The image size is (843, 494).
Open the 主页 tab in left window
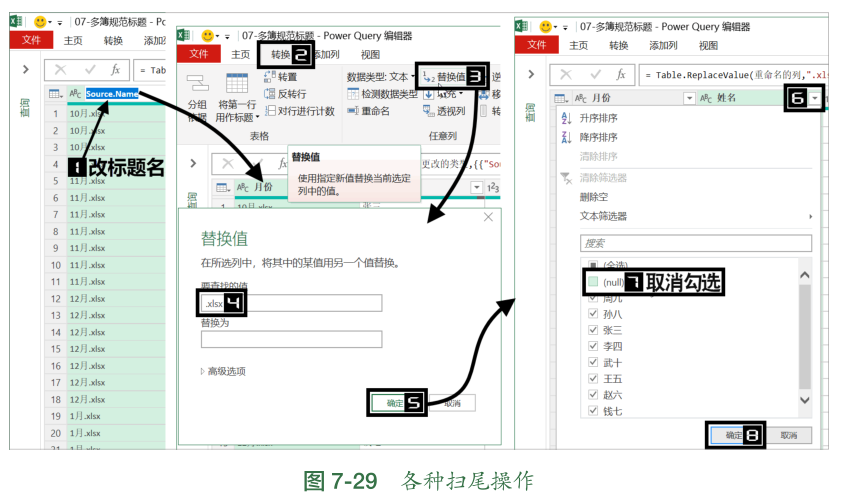[x=73, y=40]
